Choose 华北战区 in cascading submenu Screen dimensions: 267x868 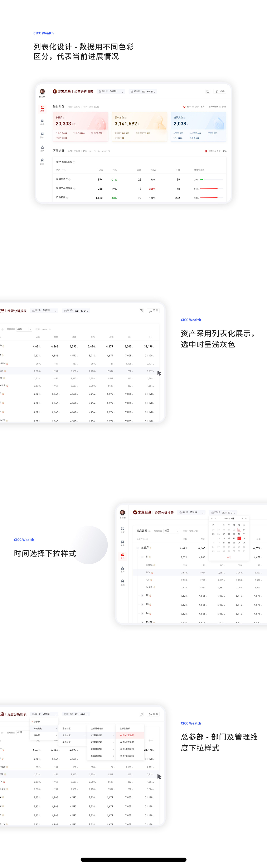tap(73, 735)
